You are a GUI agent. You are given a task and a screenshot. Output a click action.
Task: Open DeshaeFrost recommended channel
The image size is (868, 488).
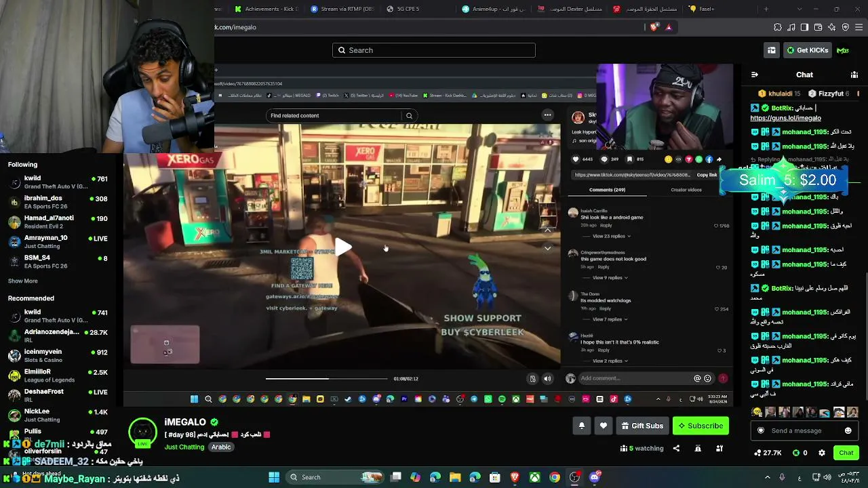pos(58,395)
